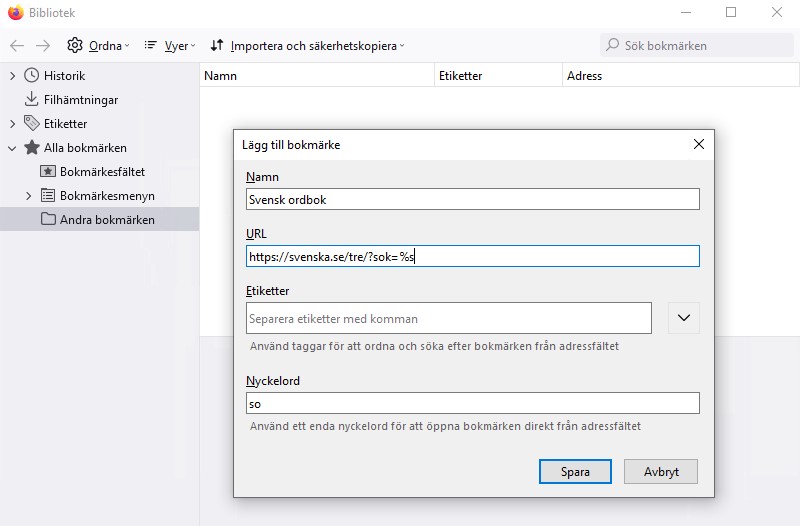Viewport: 800px width, 526px height.
Task: Click the Nyckelord keyword field
Action: point(472,403)
